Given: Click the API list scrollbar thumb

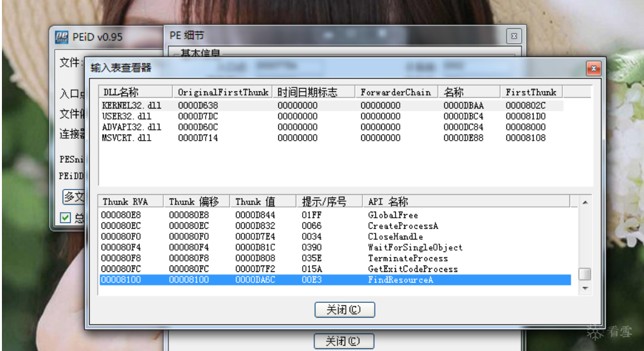Looking at the screenshot, I should (585, 274).
